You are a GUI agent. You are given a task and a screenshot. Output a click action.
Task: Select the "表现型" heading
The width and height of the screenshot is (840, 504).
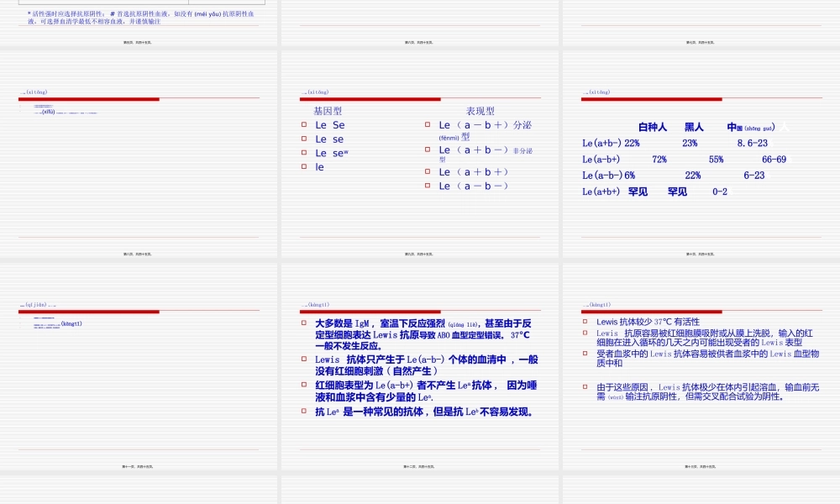[481, 110]
